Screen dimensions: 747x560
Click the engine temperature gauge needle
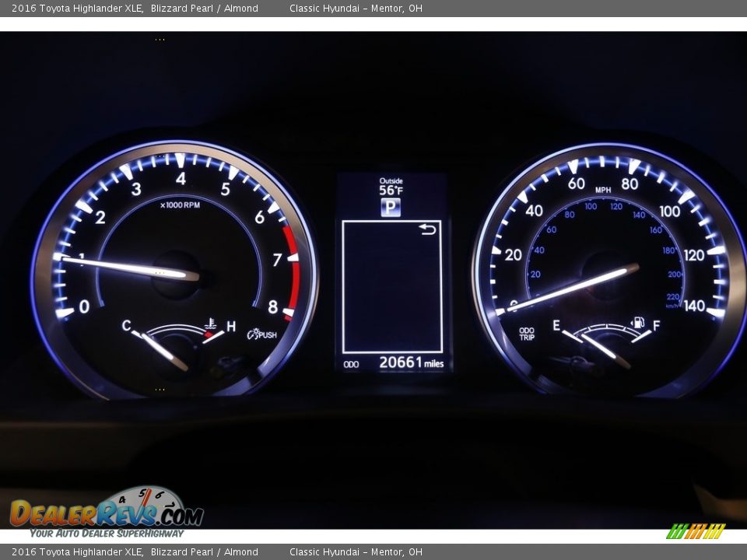pyautogui.click(x=163, y=352)
